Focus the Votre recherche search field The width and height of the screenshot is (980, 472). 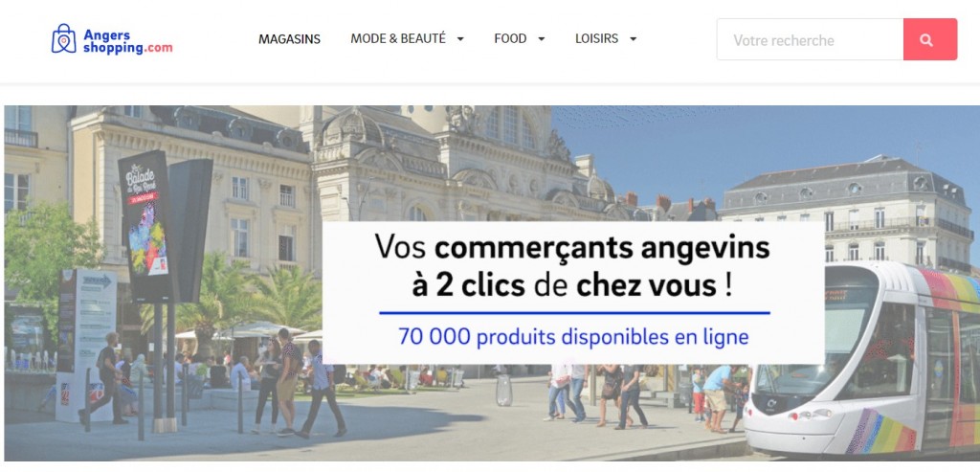[x=810, y=39]
